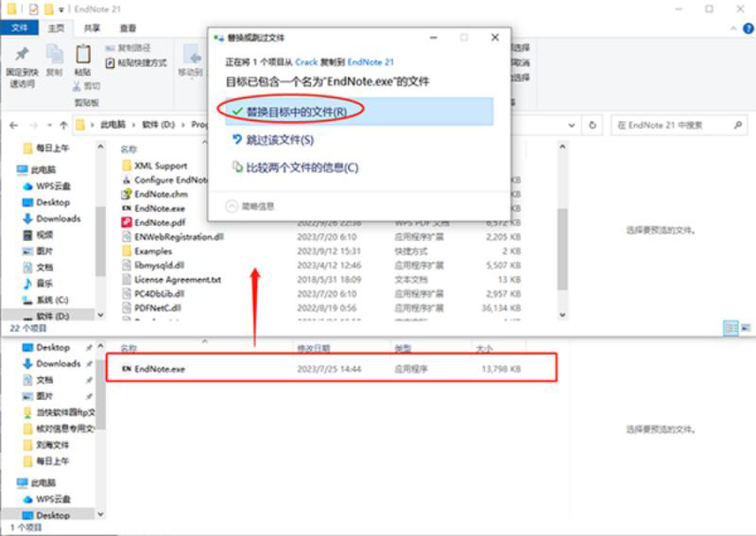Click the date modified column header in lower window
Image resolution: width=756 pixels, height=536 pixels.
click(314, 348)
